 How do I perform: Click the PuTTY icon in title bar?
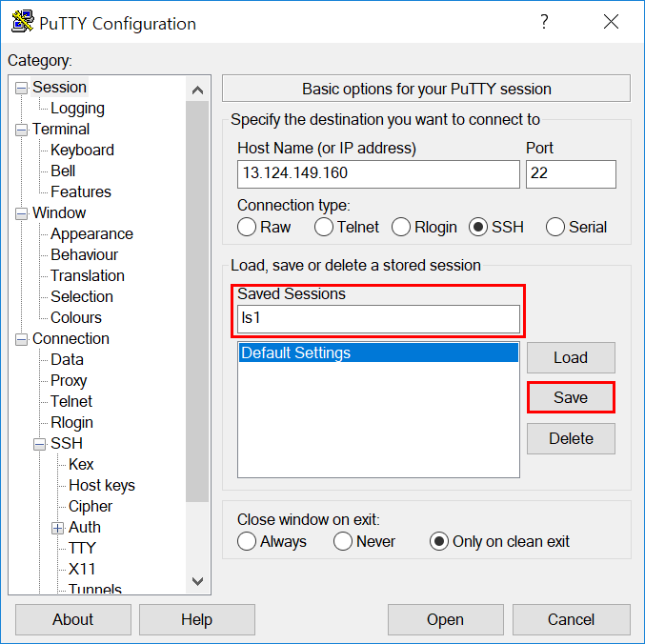pyautogui.click(x=23, y=21)
